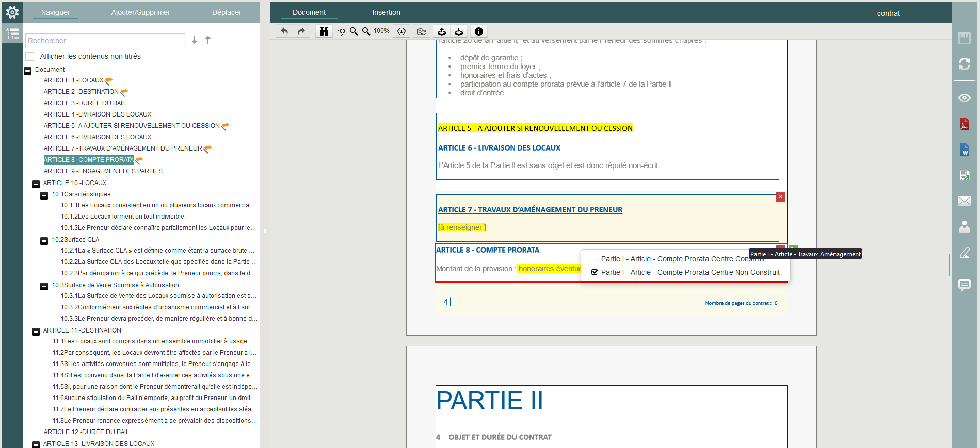
Task: Click the document vertical scrollbar thumb
Action: tap(949, 264)
